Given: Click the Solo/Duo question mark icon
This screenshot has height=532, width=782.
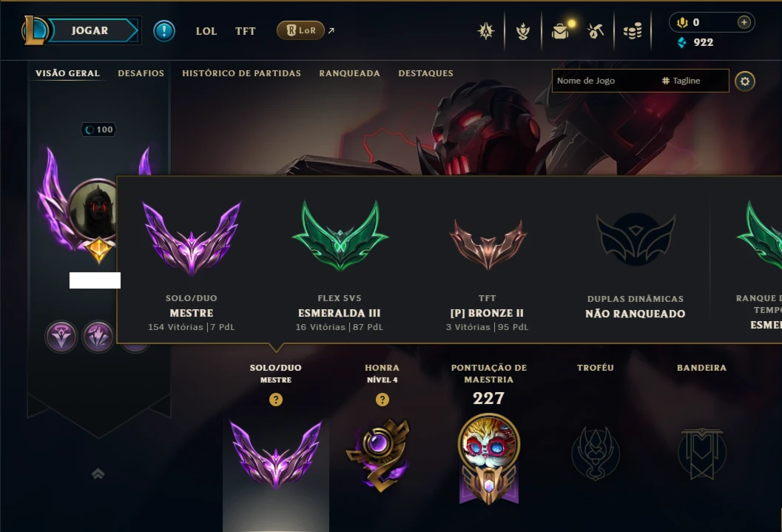Looking at the screenshot, I should pyautogui.click(x=276, y=400).
